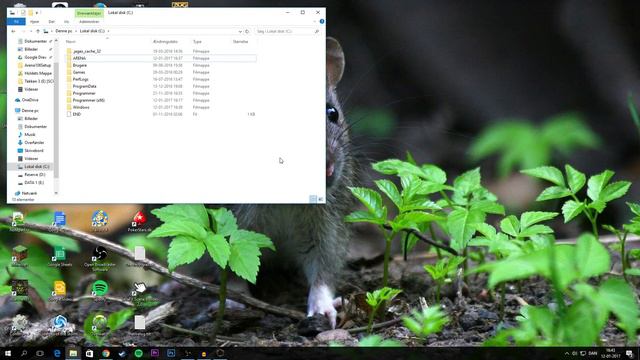Open the Vis ribbon tab

click(66, 21)
